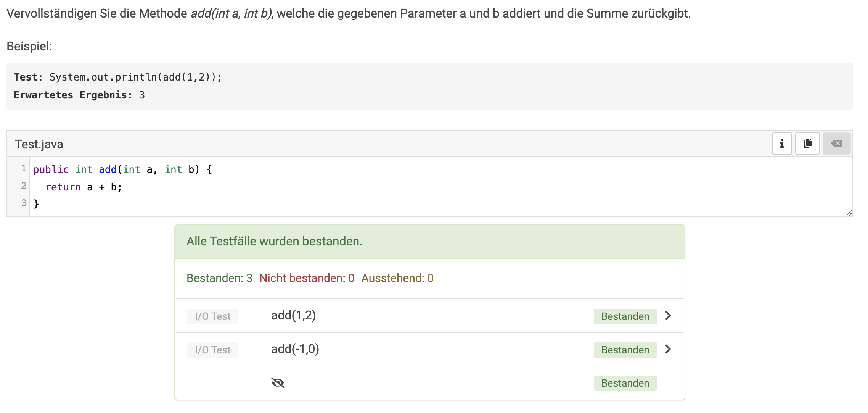868x413 pixels.
Task: Select the second I/O Test label
Action: (x=213, y=350)
